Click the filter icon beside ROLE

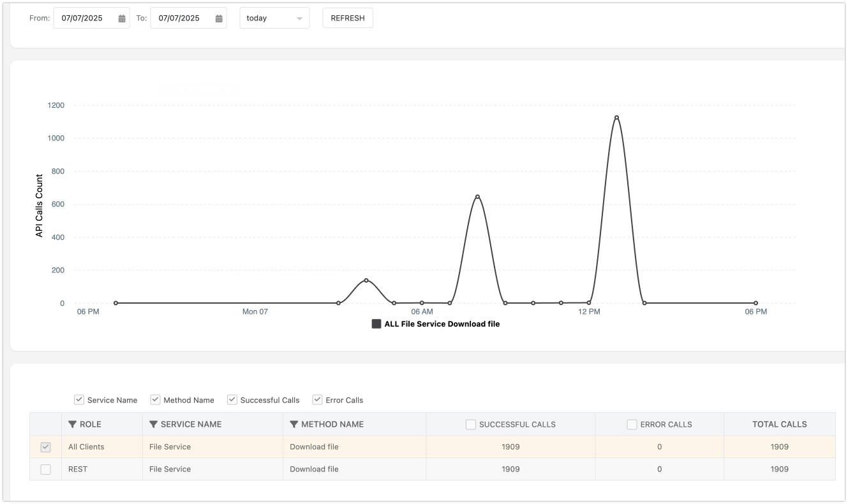(x=73, y=424)
